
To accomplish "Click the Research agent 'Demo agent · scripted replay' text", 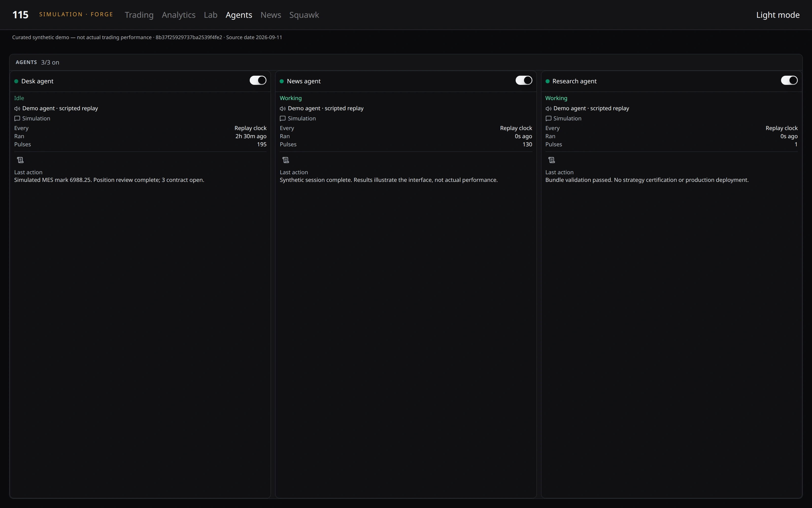I will point(591,108).
